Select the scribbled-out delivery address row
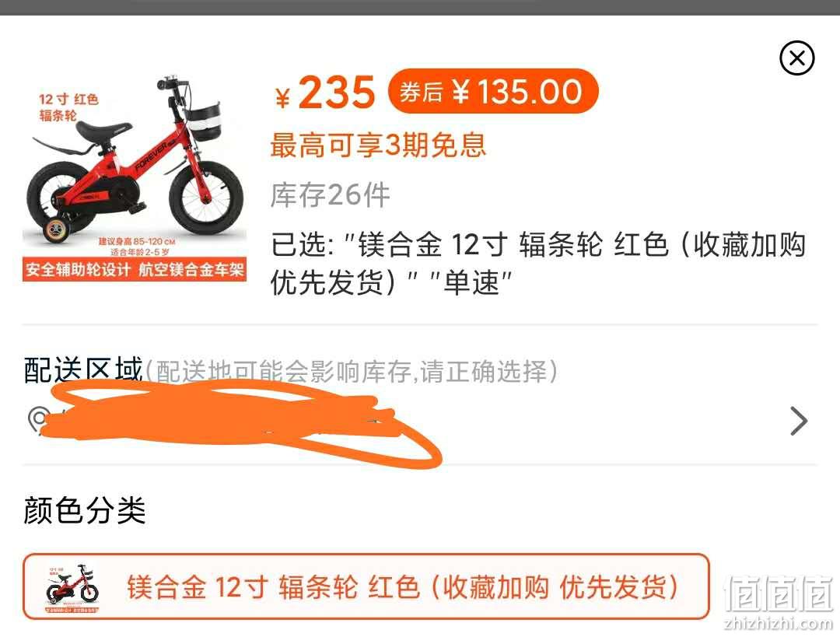Image resolution: width=840 pixels, height=637 pixels. coord(419,421)
